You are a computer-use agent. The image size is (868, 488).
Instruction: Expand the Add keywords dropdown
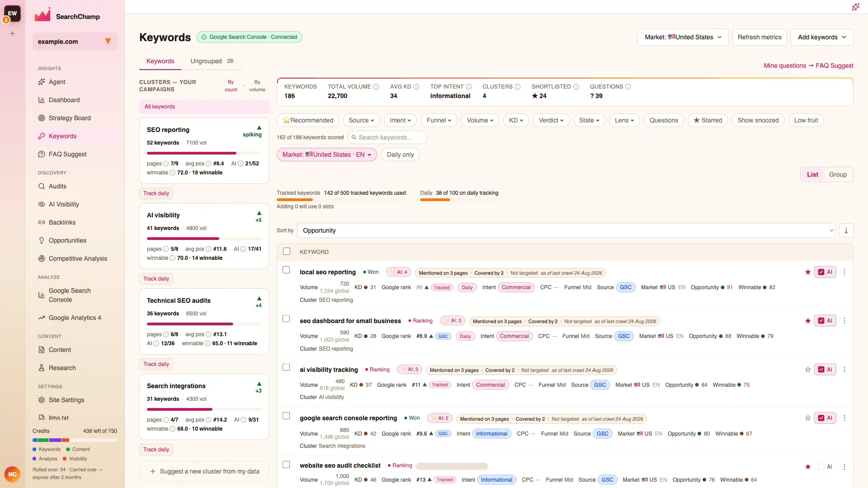821,37
